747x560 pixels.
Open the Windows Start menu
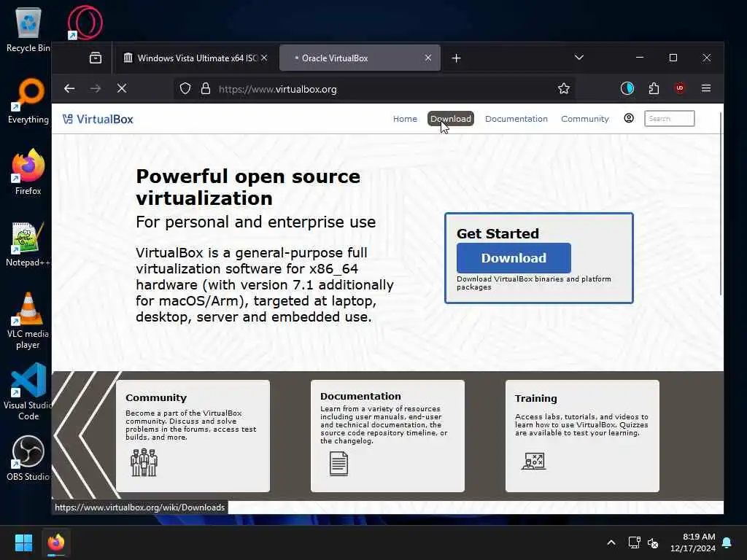[23, 542]
